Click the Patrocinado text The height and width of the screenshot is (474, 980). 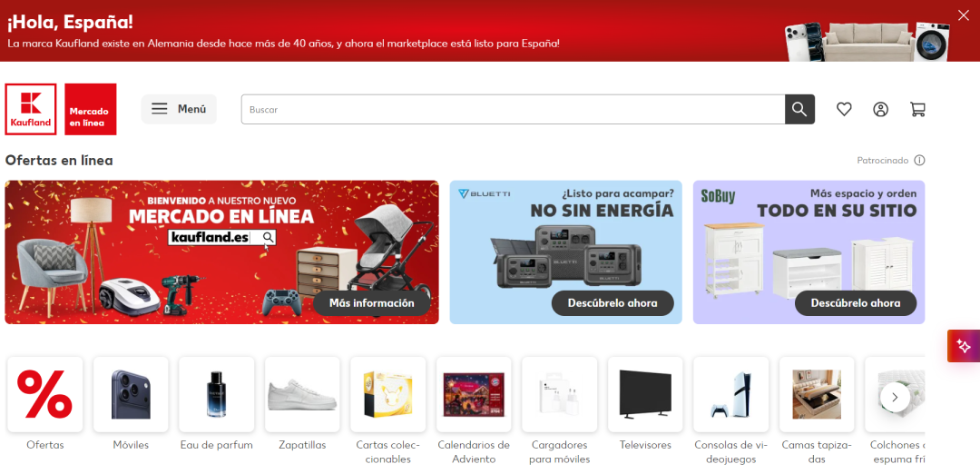pyautogui.click(x=883, y=161)
